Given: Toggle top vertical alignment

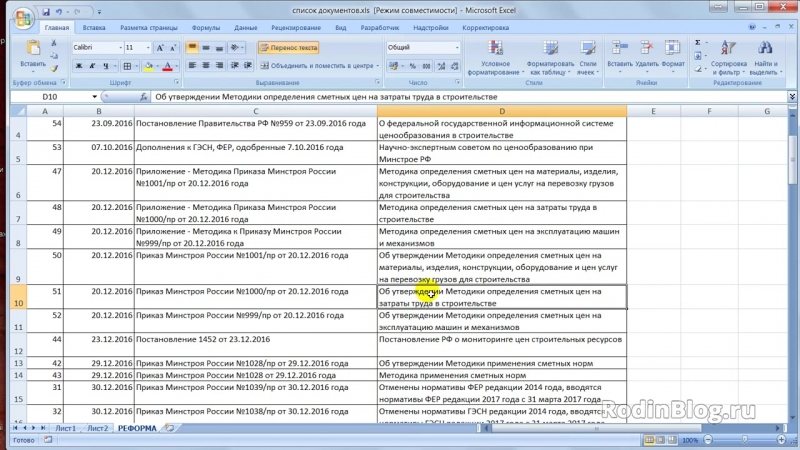Looking at the screenshot, I should pos(192,47).
